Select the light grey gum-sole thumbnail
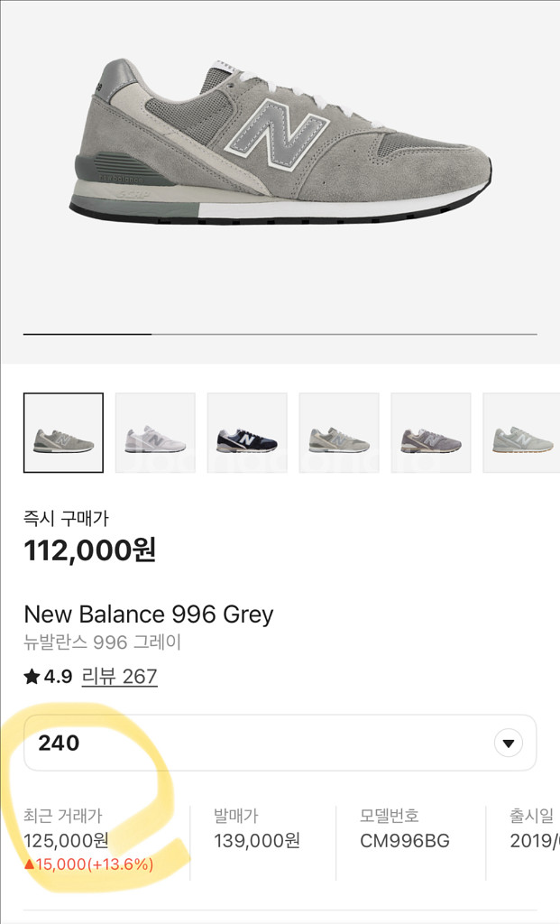 pyautogui.click(x=522, y=433)
